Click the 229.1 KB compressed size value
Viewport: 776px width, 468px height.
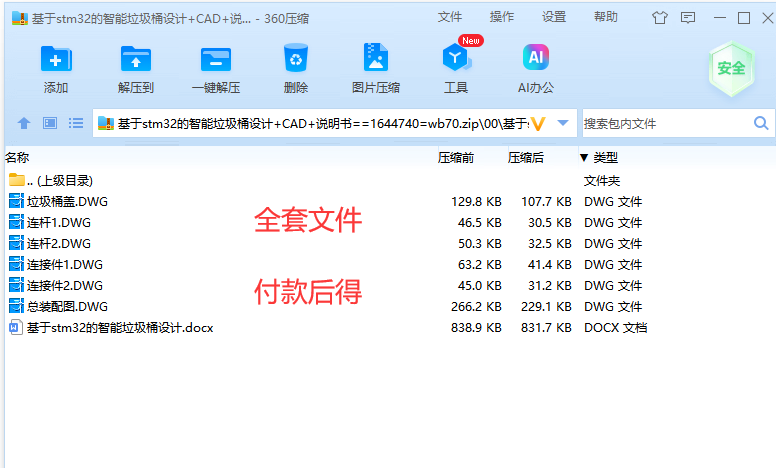pyautogui.click(x=546, y=307)
